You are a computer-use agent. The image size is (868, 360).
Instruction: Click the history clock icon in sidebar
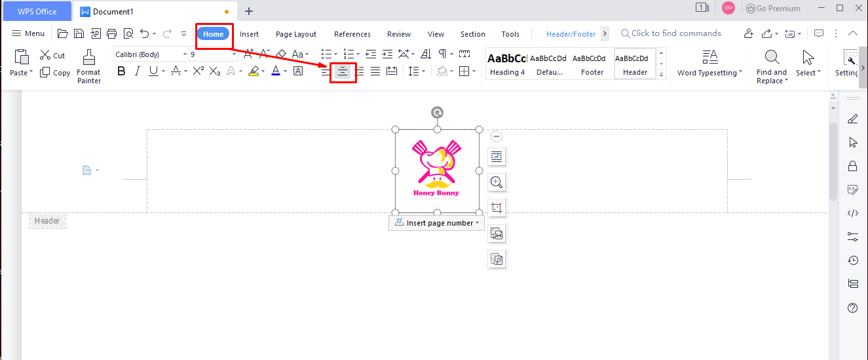(853, 260)
